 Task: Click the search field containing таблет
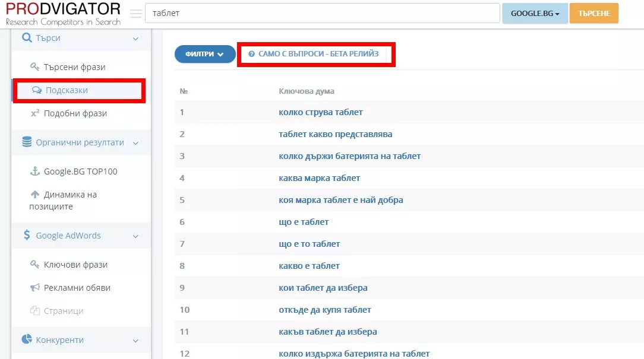tap(323, 13)
